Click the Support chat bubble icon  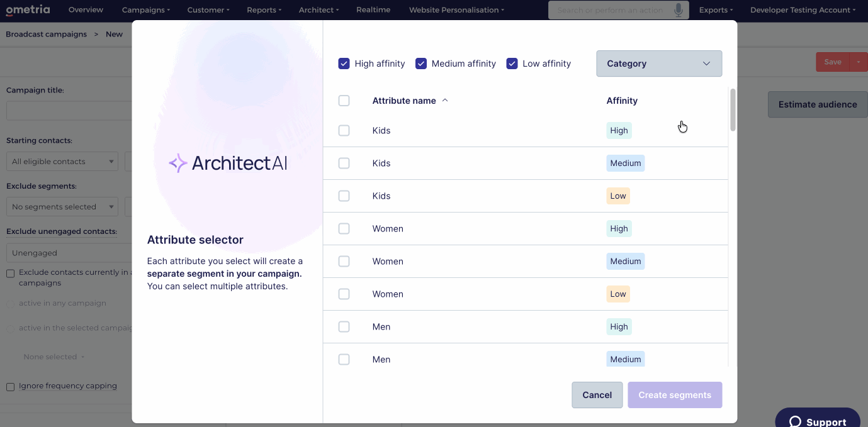(x=795, y=422)
